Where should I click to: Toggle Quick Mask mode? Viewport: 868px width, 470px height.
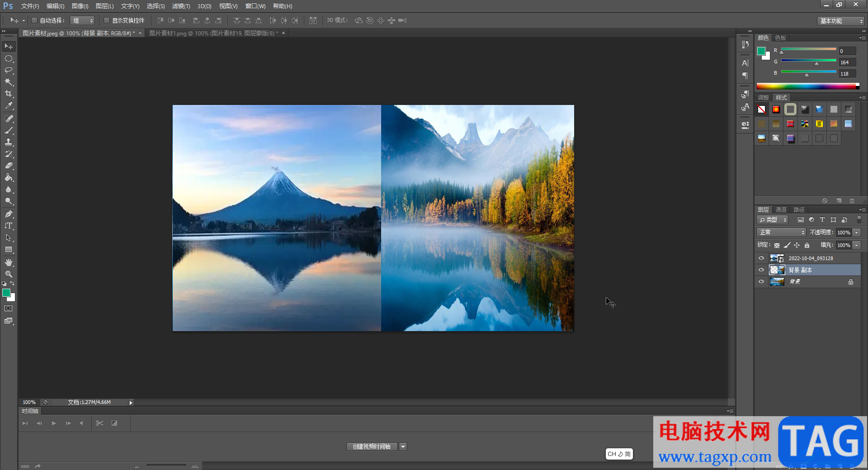coord(9,309)
